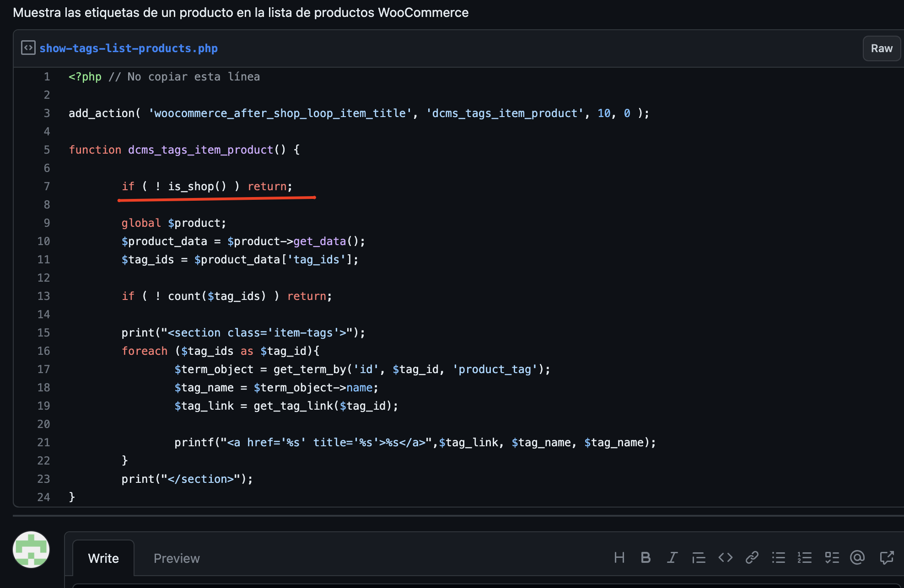
Task: Select line number 7
Action: pos(47,187)
